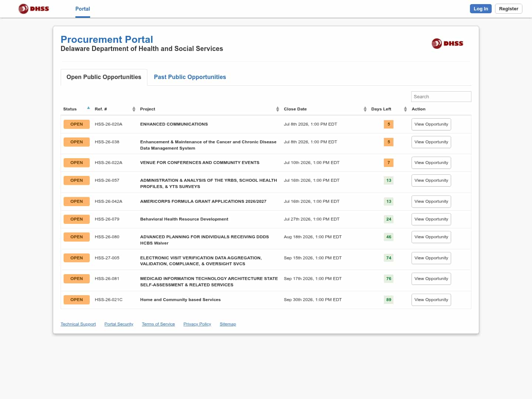Click the Register button
Viewport: 532px width, 399px height.
tap(508, 8)
